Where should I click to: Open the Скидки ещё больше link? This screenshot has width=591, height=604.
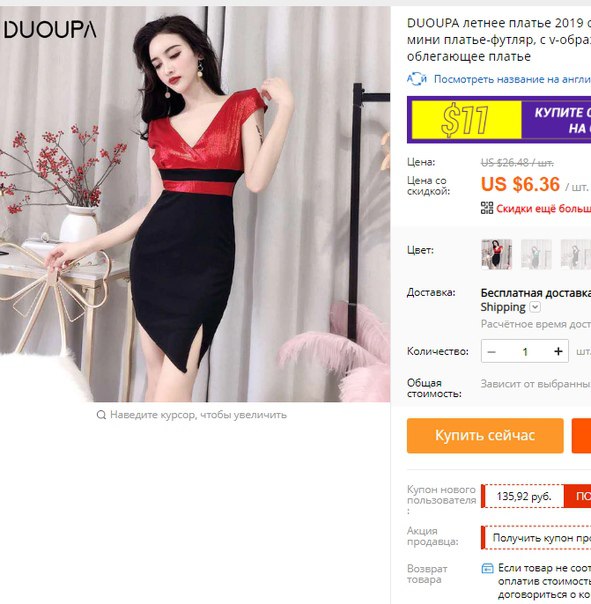[x=543, y=208]
